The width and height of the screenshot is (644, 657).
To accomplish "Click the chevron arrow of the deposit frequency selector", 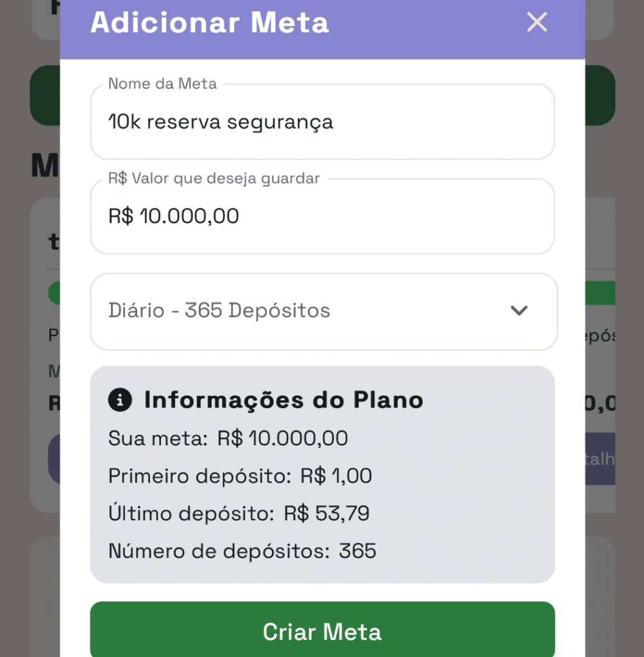I will 519,311.
